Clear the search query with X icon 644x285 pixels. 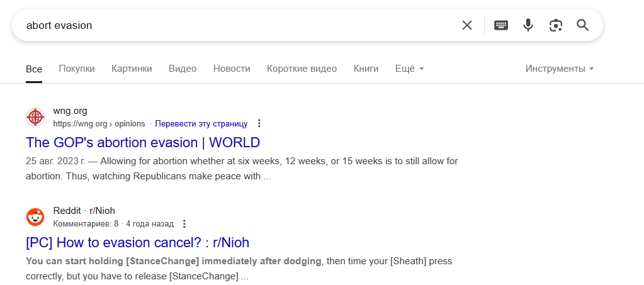pyautogui.click(x=467, y=25)
